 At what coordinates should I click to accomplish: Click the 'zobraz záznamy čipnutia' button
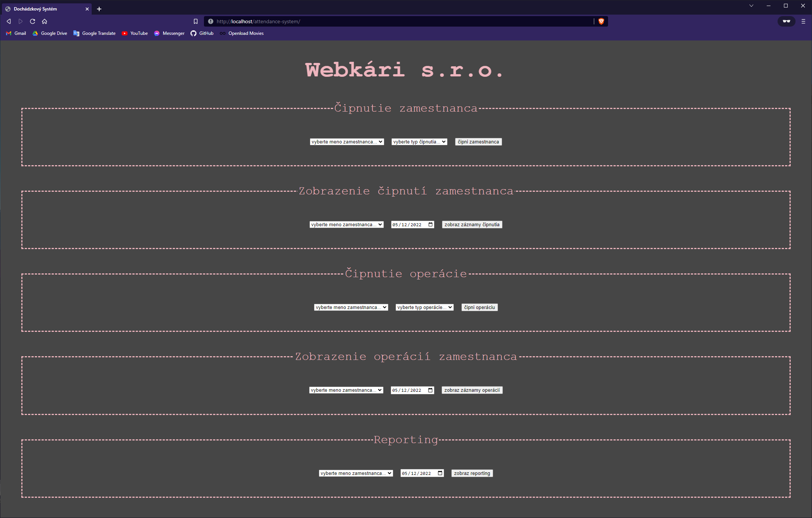[x=471, y=224]
